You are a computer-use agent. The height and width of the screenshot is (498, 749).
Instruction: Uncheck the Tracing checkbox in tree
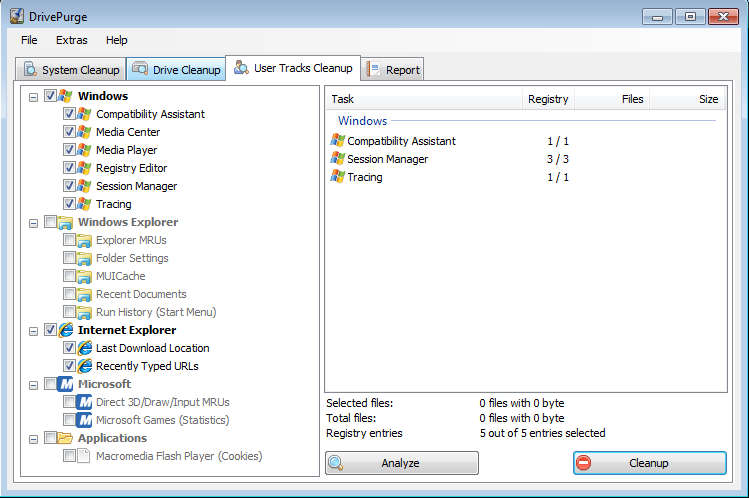pos(69,204)
